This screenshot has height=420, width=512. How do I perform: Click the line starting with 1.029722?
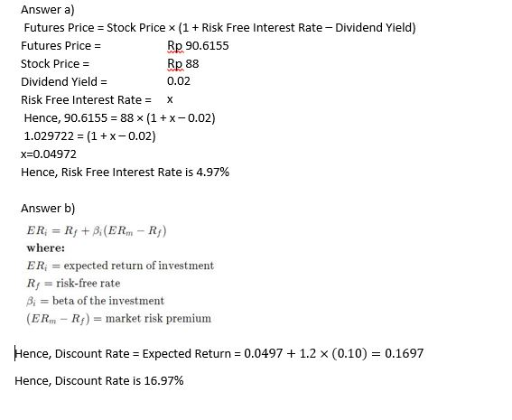click(89, 135)
